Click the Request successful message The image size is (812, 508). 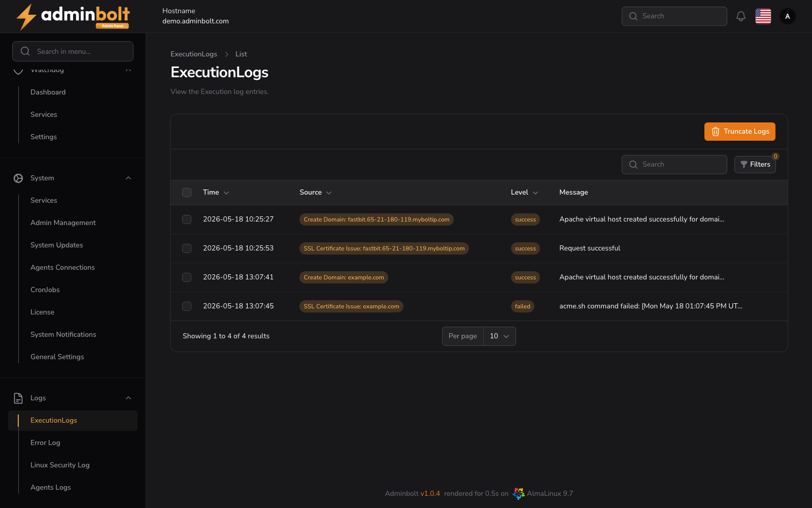coord(590,248)
